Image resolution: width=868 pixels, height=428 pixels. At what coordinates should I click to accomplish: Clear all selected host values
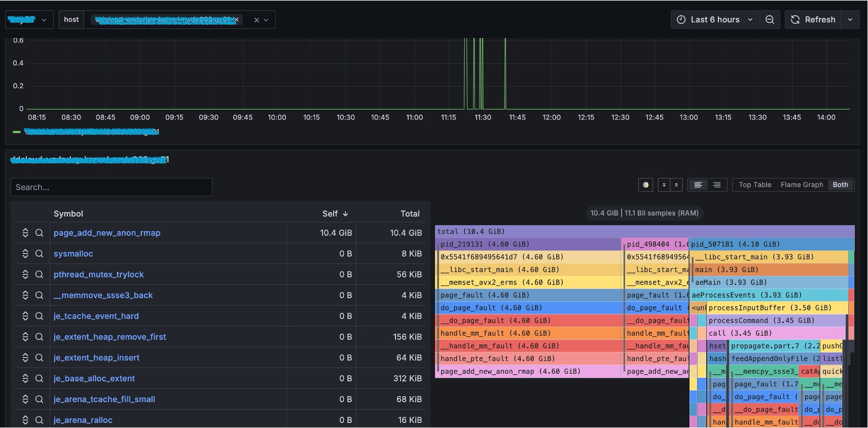coord(257,20)
